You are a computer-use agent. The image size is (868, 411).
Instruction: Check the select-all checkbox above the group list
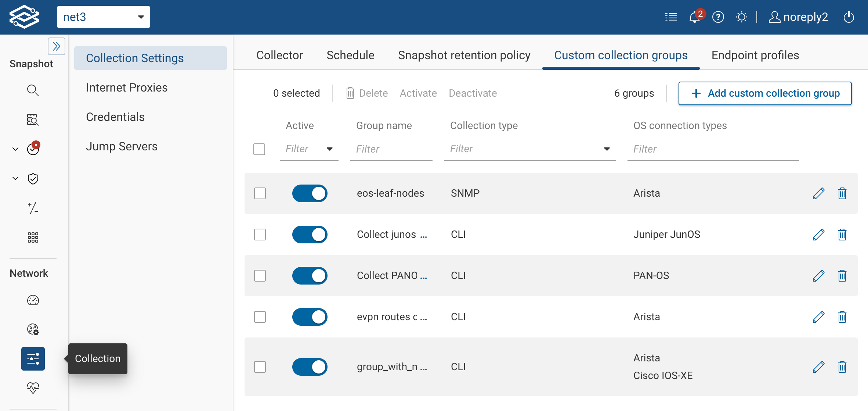(259, 149)
